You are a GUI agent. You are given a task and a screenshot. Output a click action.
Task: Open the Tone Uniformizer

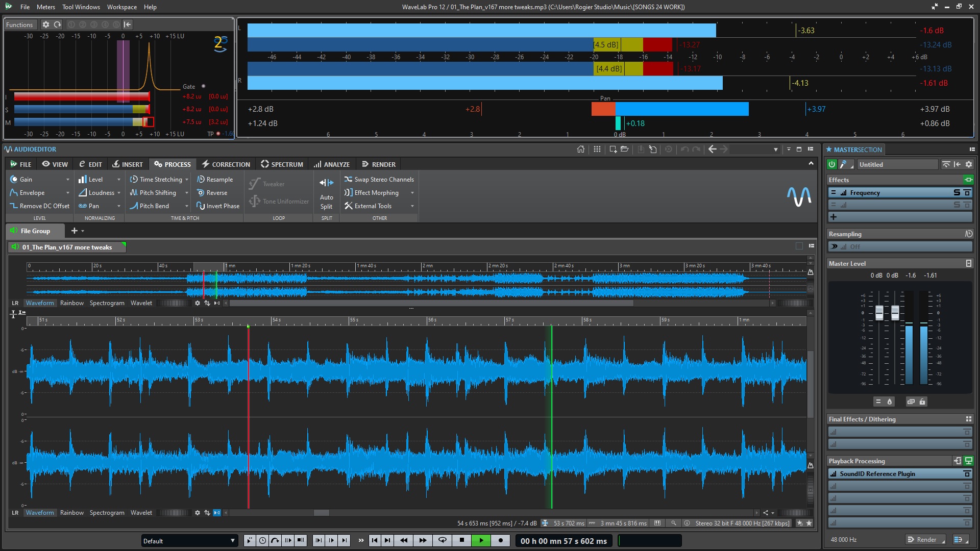point(284,201)
